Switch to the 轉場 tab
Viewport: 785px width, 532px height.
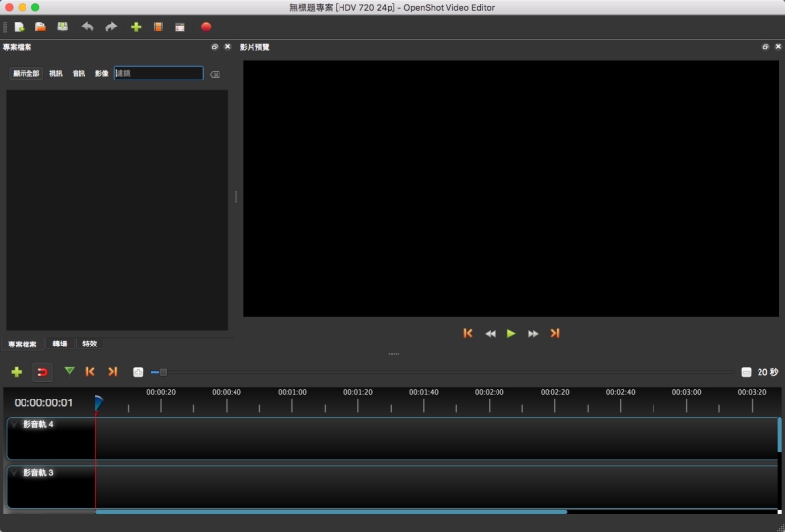coord(60,345)
